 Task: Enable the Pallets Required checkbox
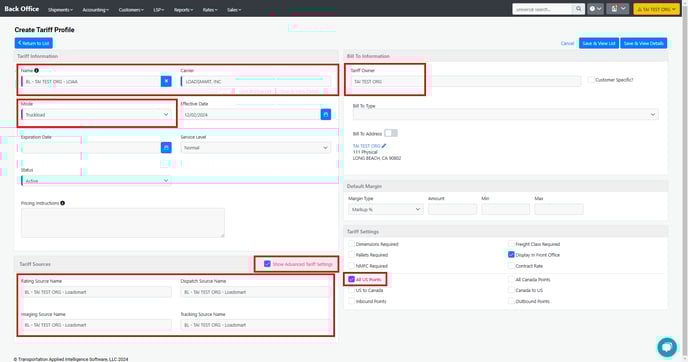351,255
